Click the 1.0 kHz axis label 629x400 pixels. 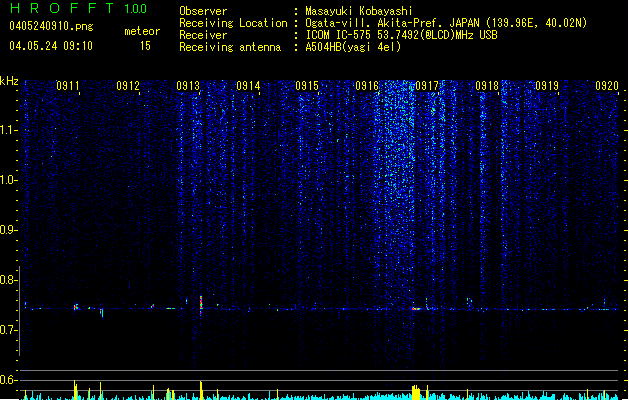pyautogui.click(x=8, y=180)
